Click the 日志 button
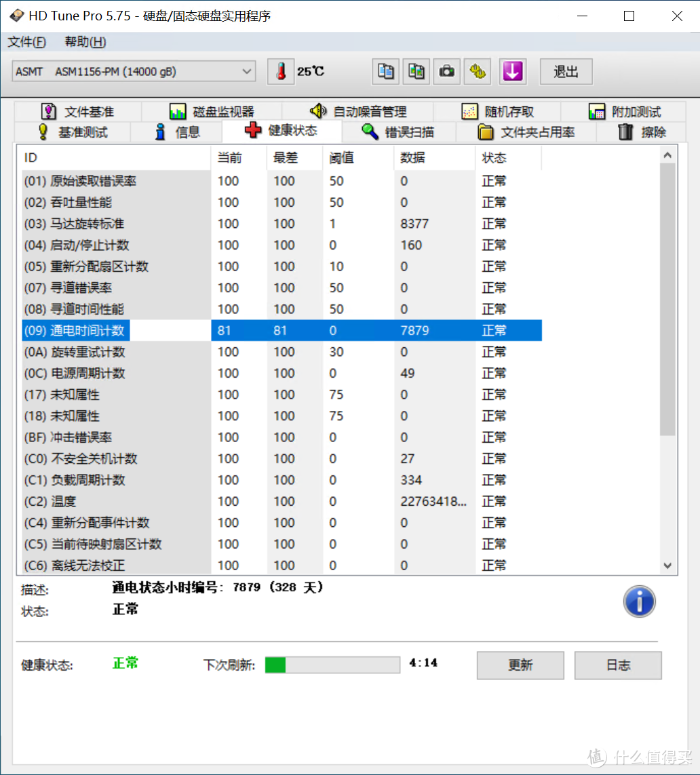The height and width of the screenshot is (775, 700). [x=618, y=665]
